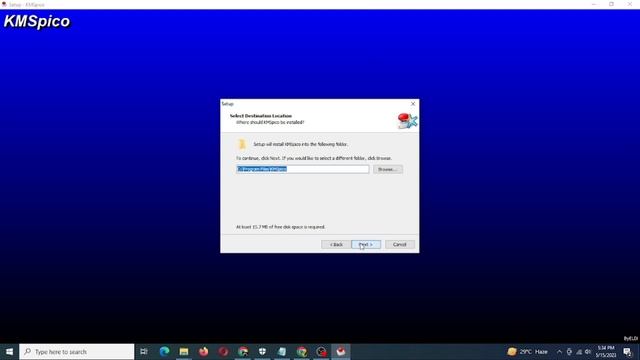The width and height of the screenshot is (640, 360).
Task: Click the taskbar search box
Action: pyautogui.click(x=76, y=351)
